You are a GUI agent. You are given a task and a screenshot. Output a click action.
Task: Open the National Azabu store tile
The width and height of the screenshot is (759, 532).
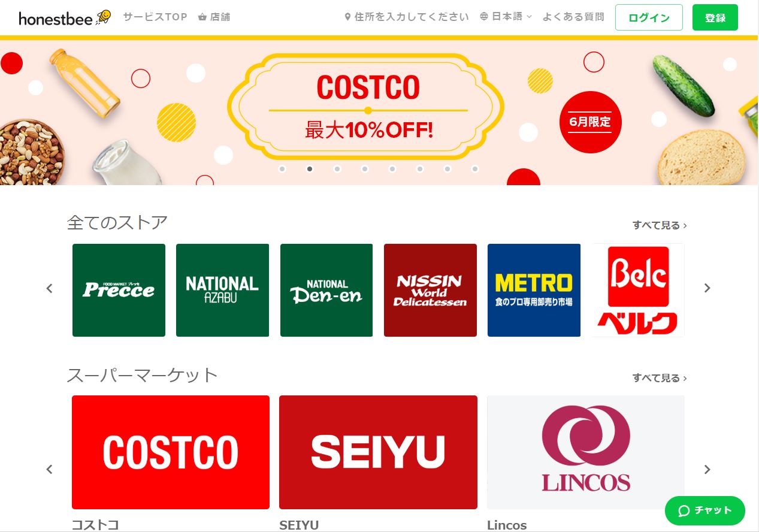(222, 290)
